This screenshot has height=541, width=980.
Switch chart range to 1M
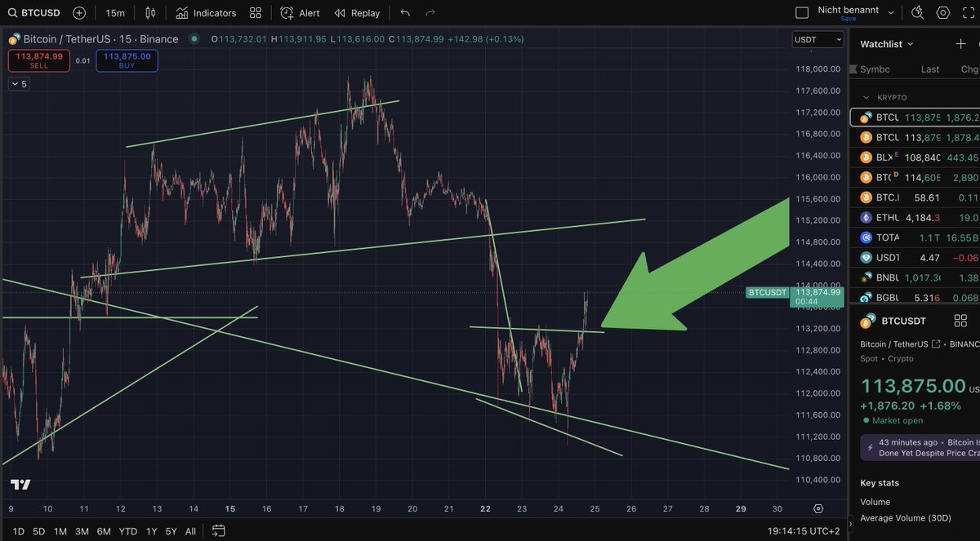[x=60, y=531]
